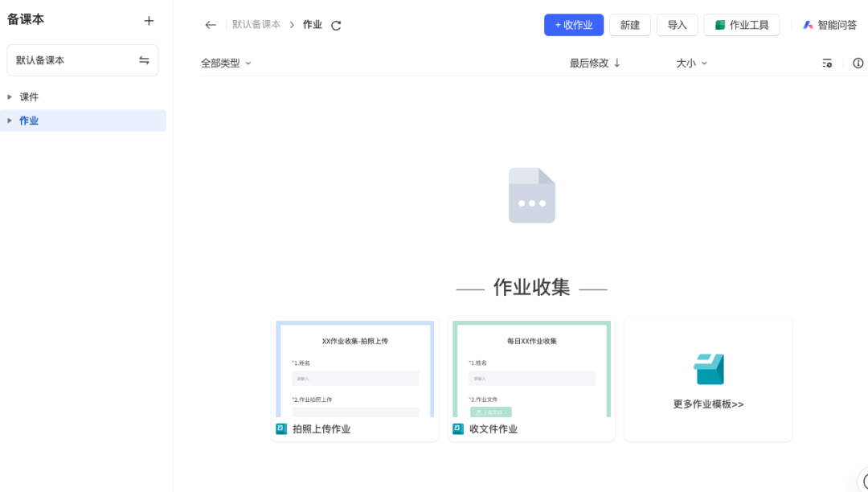Open the list display settings icon
The width and height of the screenshot is (868, 492).
[827, 63]
